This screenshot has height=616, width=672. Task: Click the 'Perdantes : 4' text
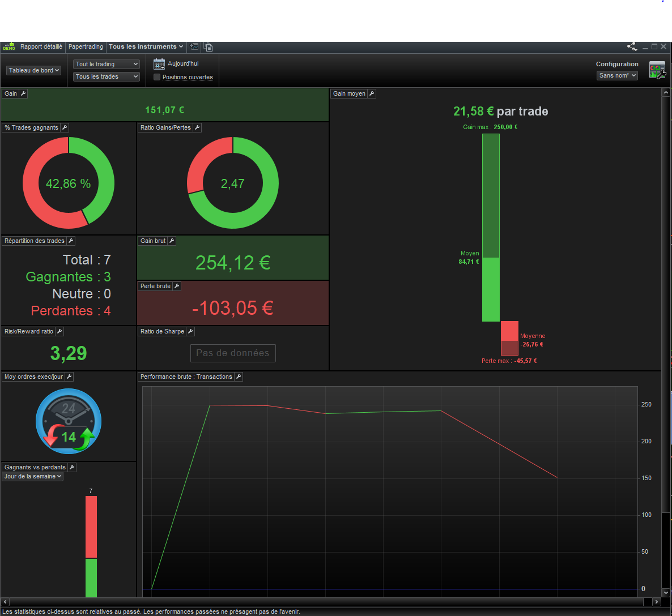tap(71, 311)
